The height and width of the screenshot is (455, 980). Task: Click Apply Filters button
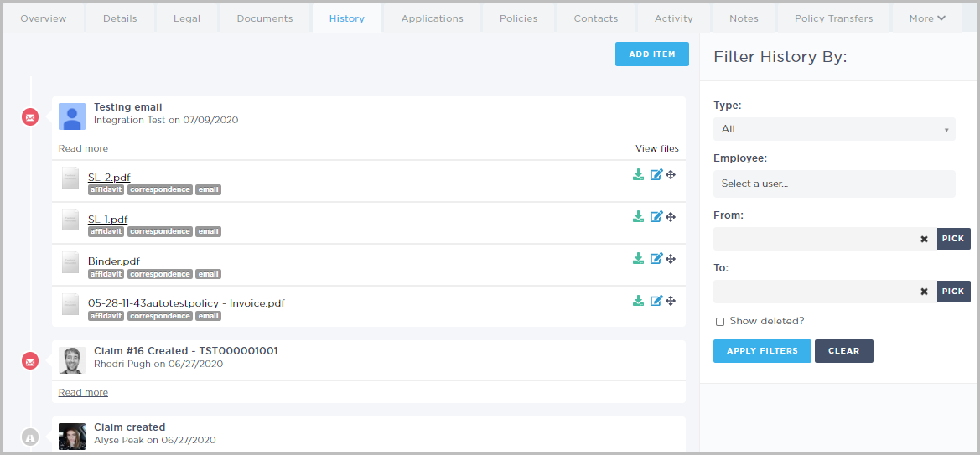762,351
